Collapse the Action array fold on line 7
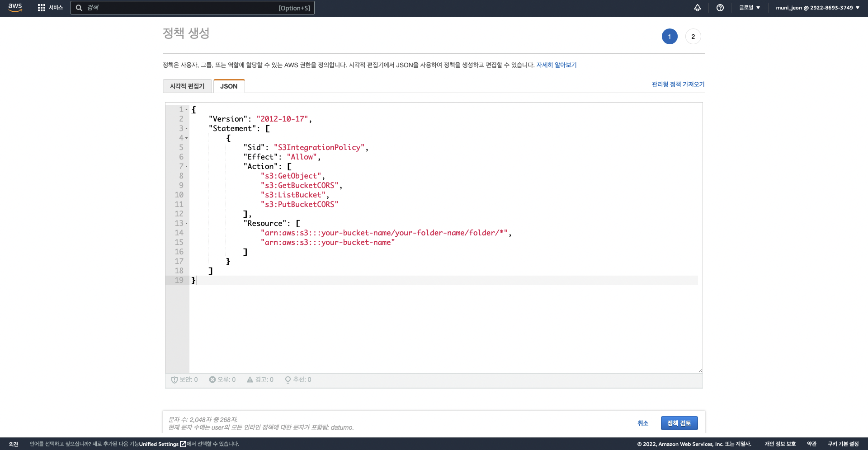This screenshot has width=868, height=450. click(x=186, y=166)
